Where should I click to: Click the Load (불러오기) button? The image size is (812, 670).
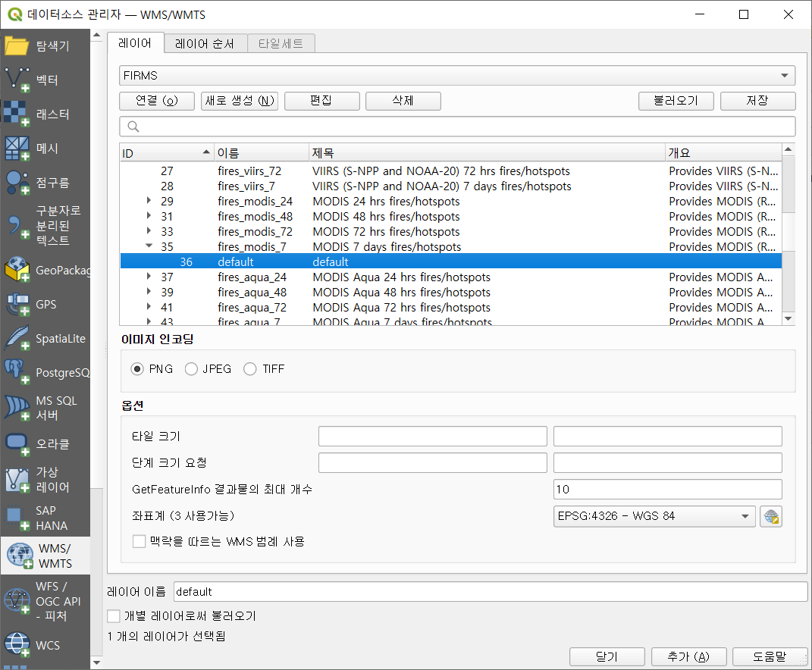(x=676, y=101)
